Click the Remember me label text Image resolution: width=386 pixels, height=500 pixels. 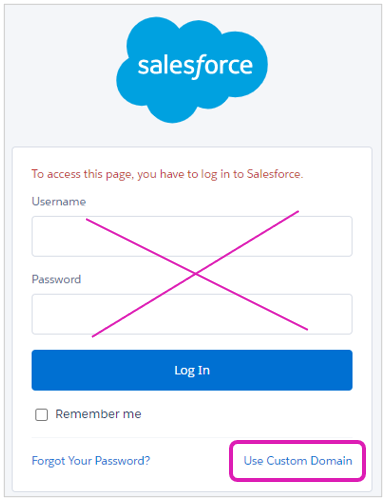(x=98, y=414)
